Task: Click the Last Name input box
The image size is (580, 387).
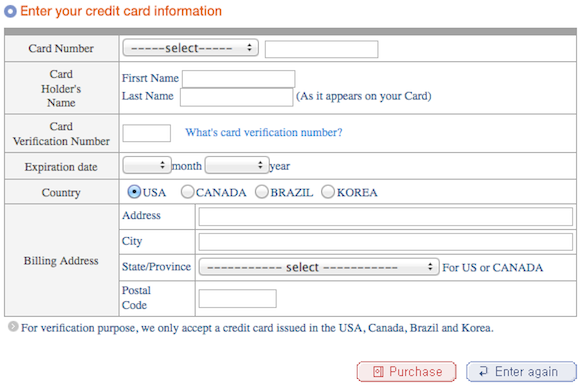Action: [237, 97]
